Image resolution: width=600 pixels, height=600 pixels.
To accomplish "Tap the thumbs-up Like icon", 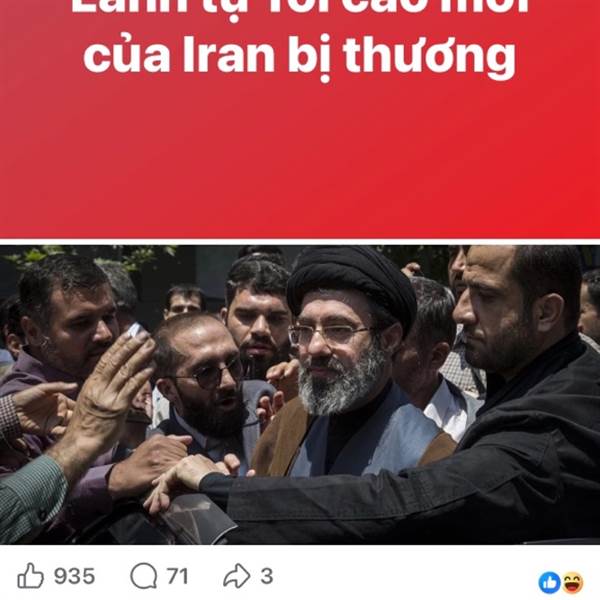I will coord(31,576).
